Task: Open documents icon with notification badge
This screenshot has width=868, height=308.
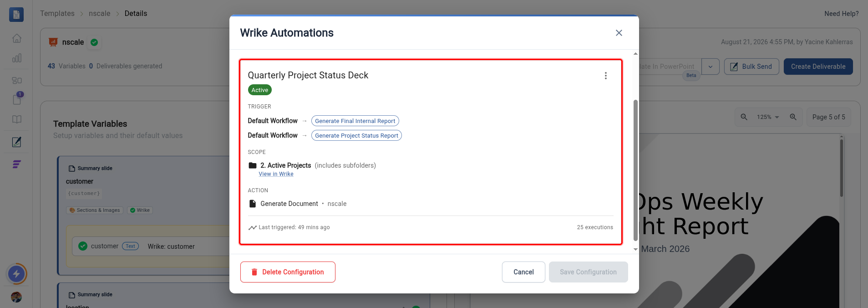Action: coord(17,99)
